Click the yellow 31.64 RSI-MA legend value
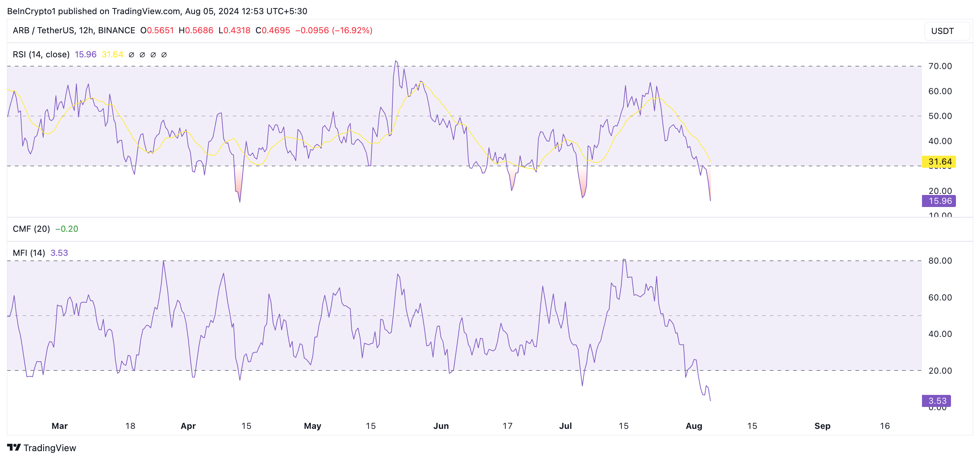Screen dimensions: 980x460 pos(112,54)
